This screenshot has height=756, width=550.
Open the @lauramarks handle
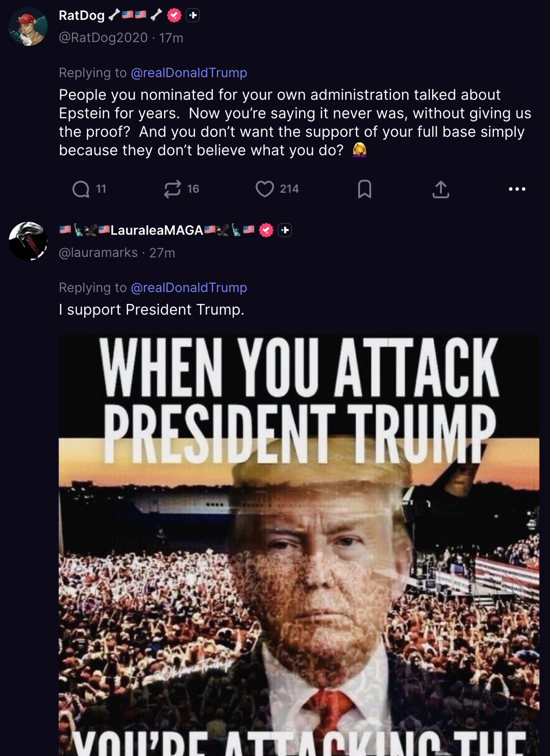(x=98, y=253)
